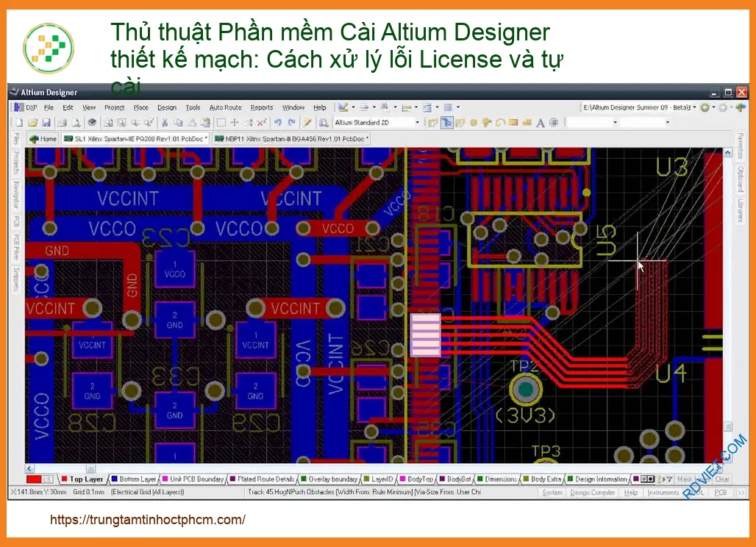Click the Save diskette icon

click(46, 123)
